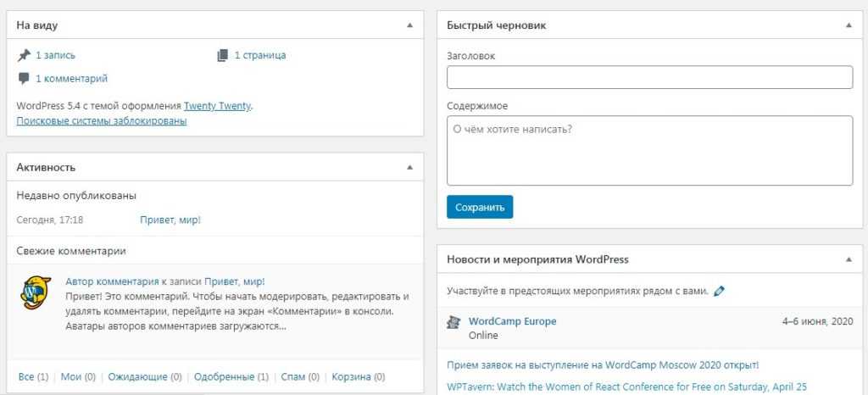868x395 pixels.
Task: Select the Одобренные comments filter
Action: pyautogui.click(x=224, y=377)
